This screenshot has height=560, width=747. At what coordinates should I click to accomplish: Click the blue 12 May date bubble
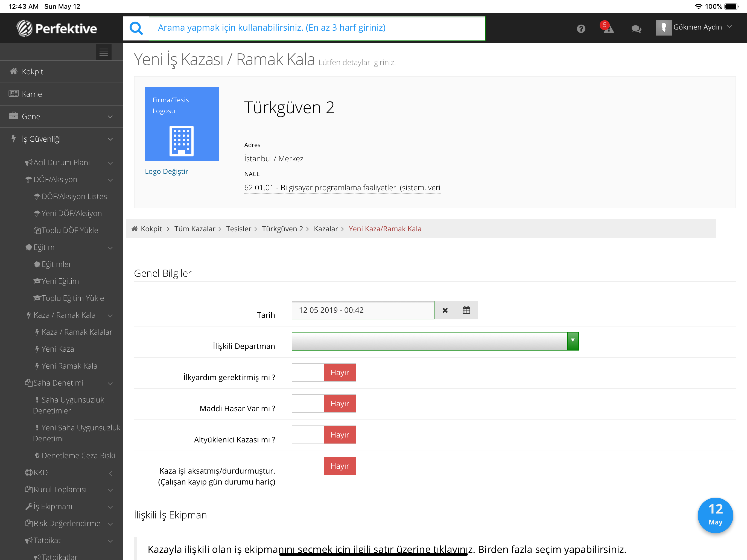point(715,515)
